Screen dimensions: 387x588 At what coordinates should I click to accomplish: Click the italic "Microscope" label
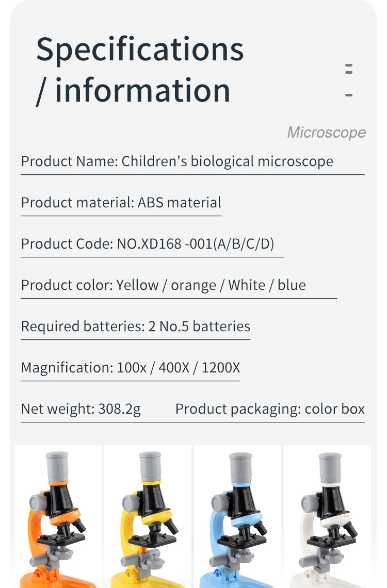326,133
